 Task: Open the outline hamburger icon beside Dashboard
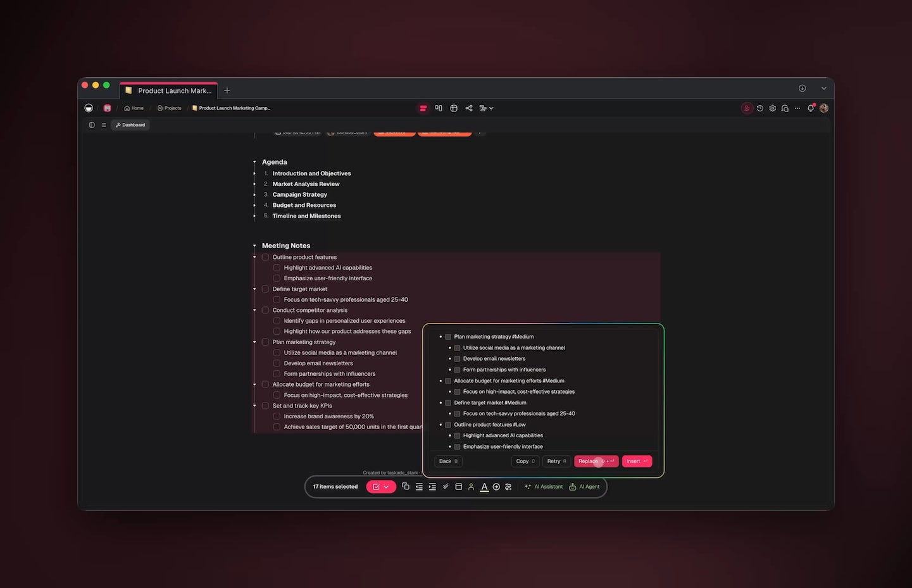coord(104,125)
